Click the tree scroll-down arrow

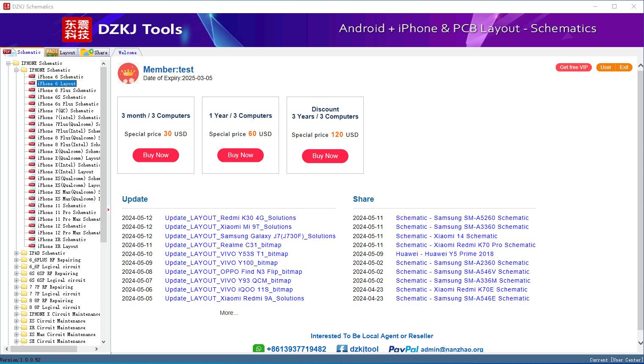(x=103, y=342)
